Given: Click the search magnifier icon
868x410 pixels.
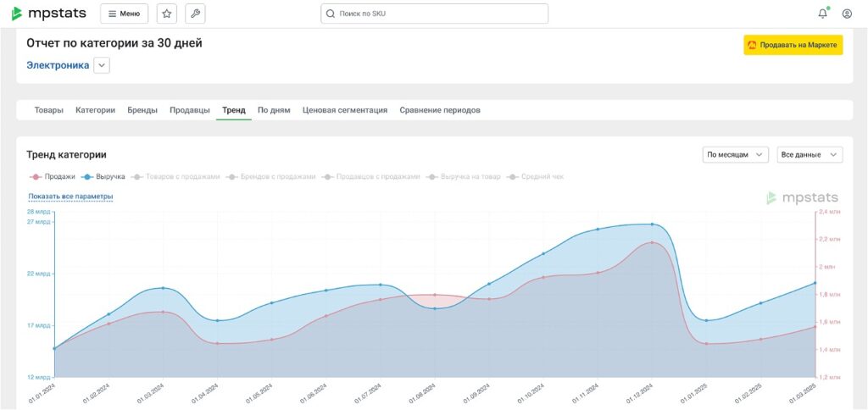Looking at the screenshot, I should [x=331, y=14].
